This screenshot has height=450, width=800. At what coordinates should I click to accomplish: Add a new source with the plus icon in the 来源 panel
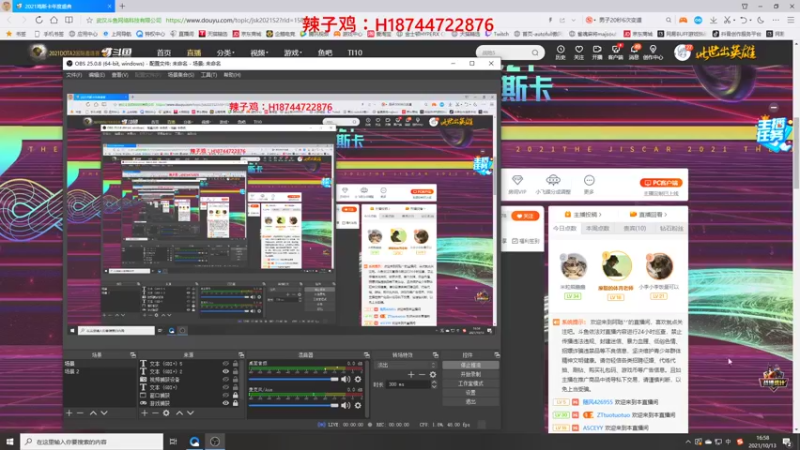click(144, 413)
